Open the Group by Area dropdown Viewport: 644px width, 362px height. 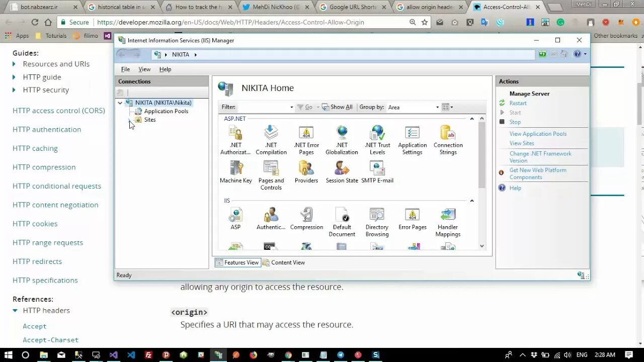437,107
